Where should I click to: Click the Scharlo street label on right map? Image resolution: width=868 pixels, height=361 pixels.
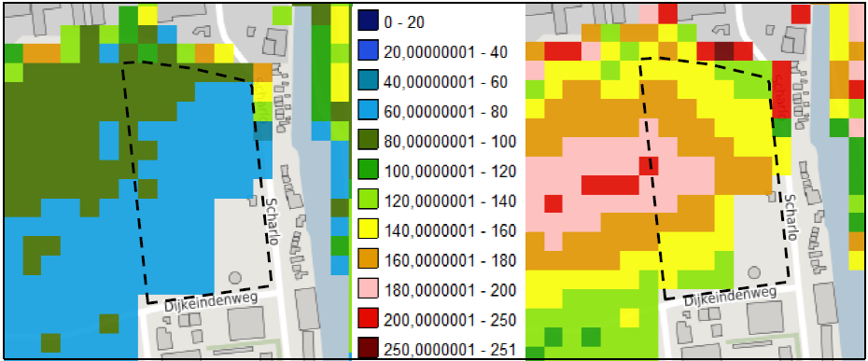(x=791, y=217)
